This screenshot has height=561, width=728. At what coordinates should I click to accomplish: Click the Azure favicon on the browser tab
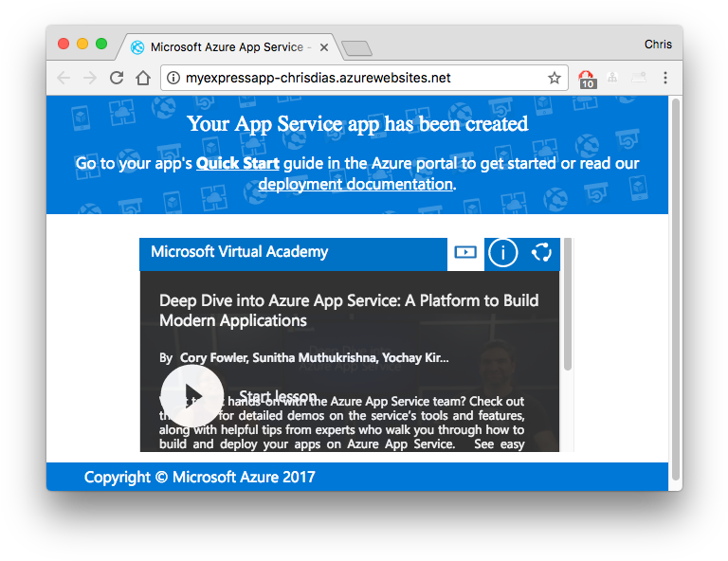click(137, 47)
